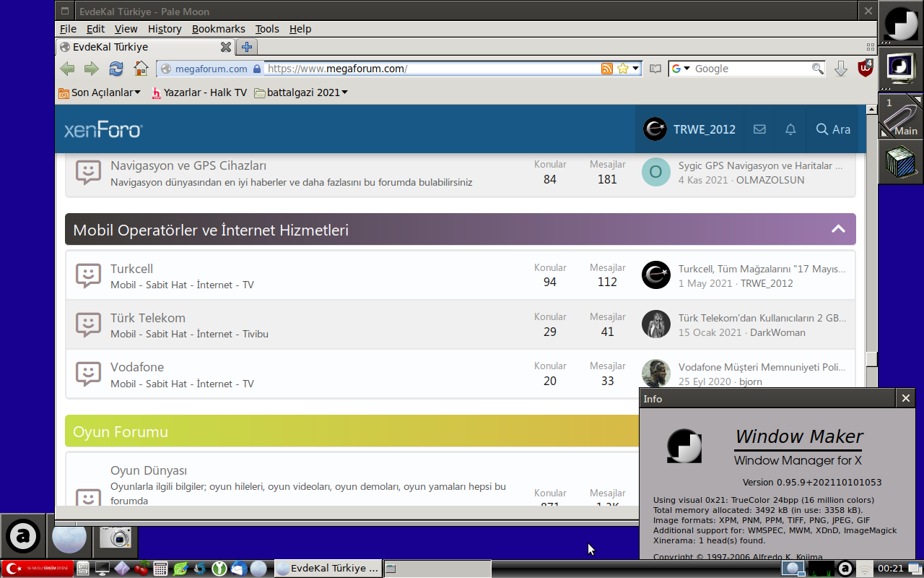Open the search engine selector dropdown

click(x=681, y=69)
